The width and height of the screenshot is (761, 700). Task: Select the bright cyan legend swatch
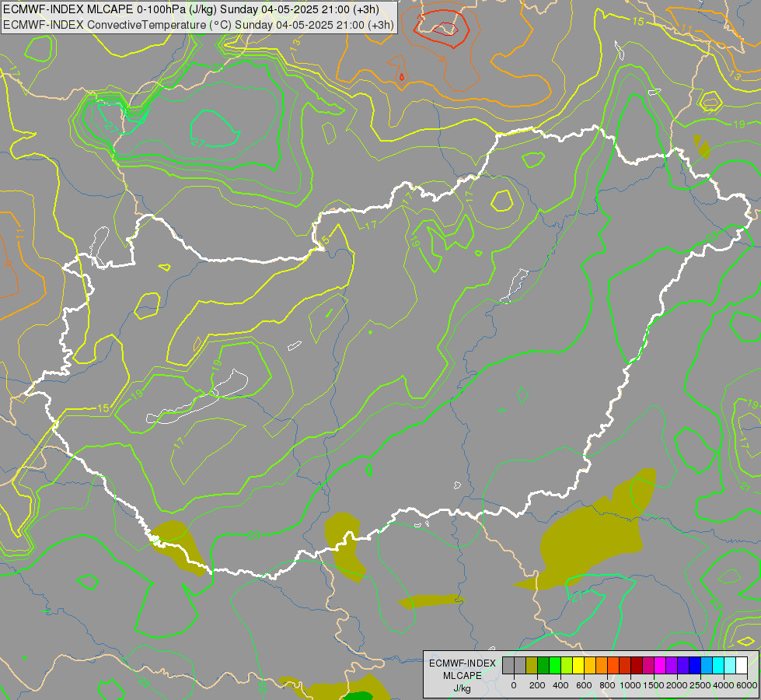(x=719, y=665)
